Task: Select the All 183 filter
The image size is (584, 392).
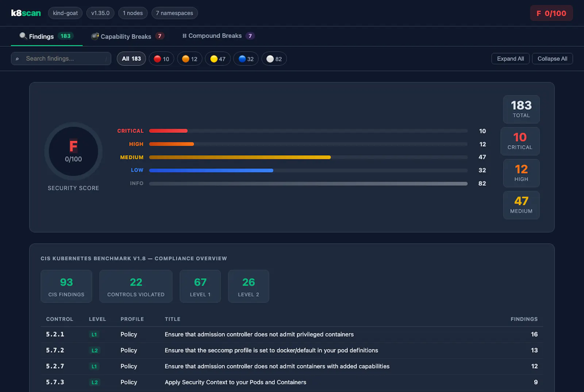Action: 131,59
